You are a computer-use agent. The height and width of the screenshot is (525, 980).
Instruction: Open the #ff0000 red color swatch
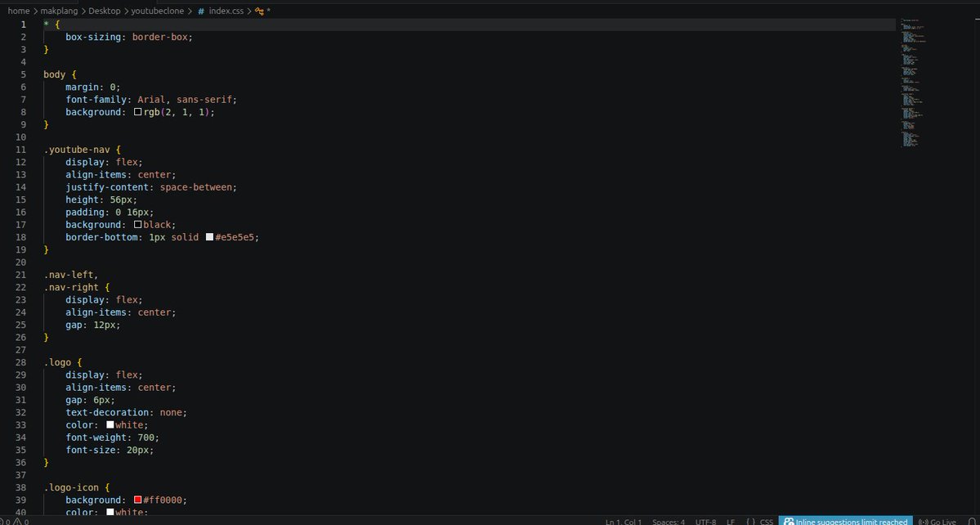pyautogui.click(x=138, y=500)
